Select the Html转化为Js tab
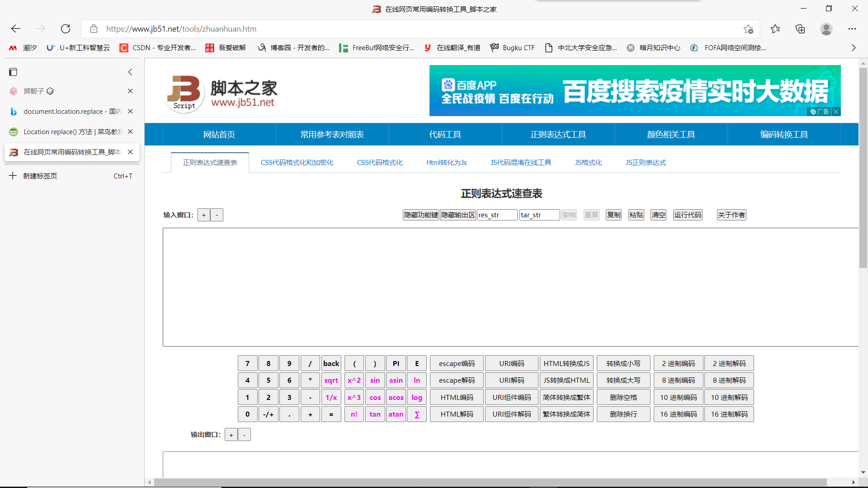 (447, 162)
